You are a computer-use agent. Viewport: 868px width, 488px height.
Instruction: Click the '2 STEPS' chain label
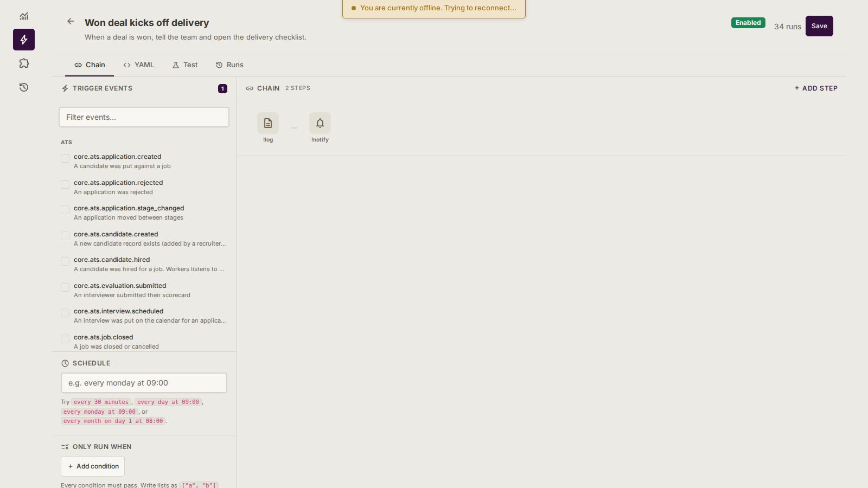click(298, 88)
